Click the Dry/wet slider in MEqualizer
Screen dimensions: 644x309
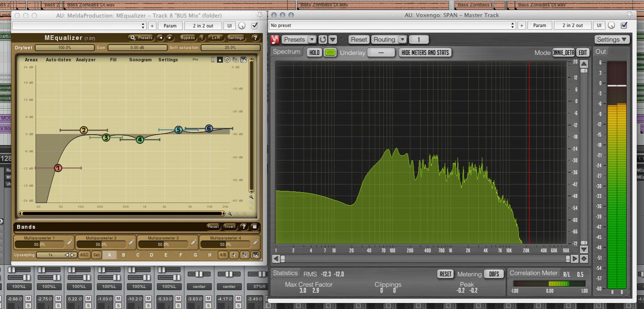(x=65, y=48)
